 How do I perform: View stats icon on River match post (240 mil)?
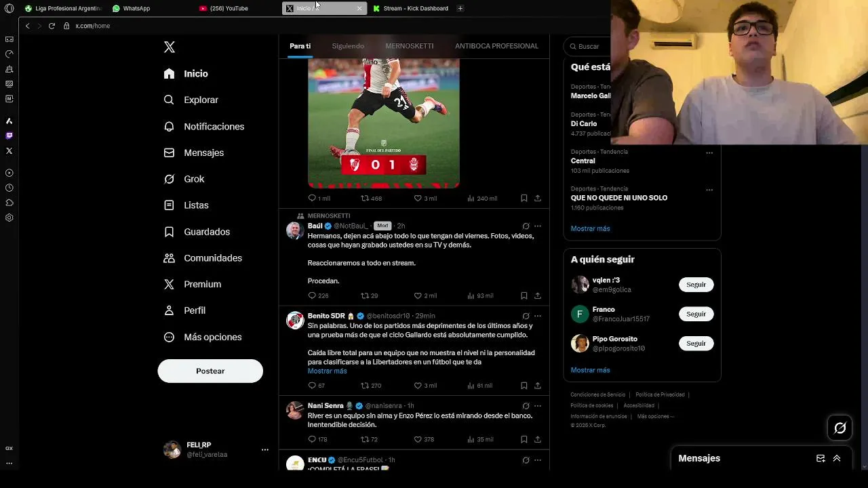coord(471,199)
